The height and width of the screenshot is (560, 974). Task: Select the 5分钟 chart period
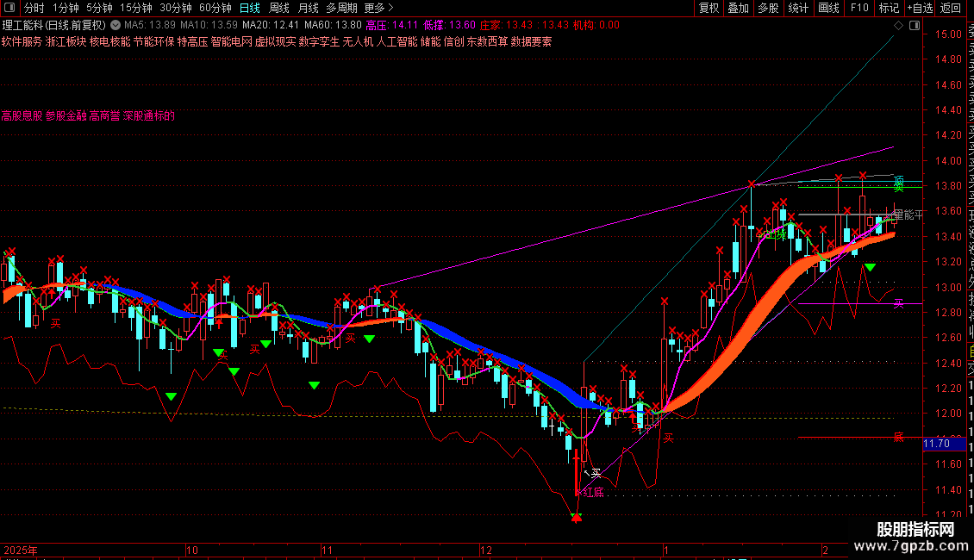(99, 8)
